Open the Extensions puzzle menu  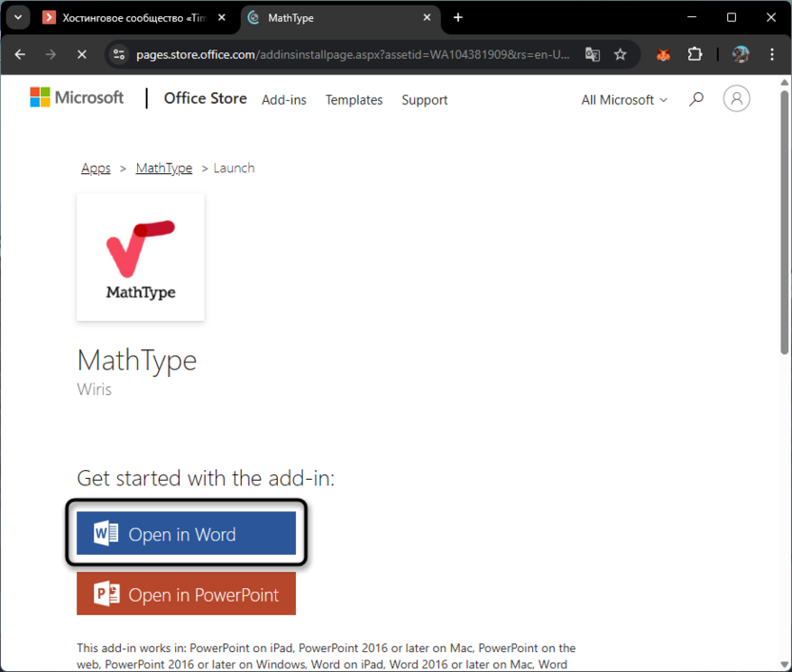(695, 54)
